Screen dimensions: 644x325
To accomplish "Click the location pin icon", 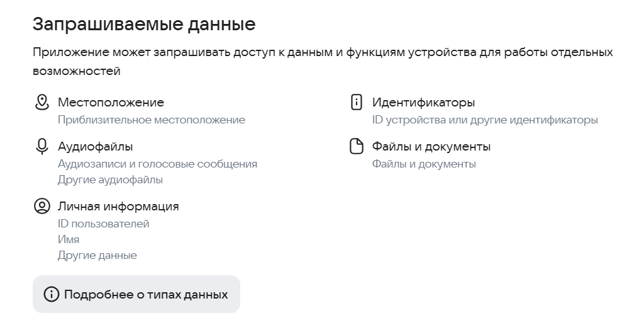I will (x=42, y=102).
